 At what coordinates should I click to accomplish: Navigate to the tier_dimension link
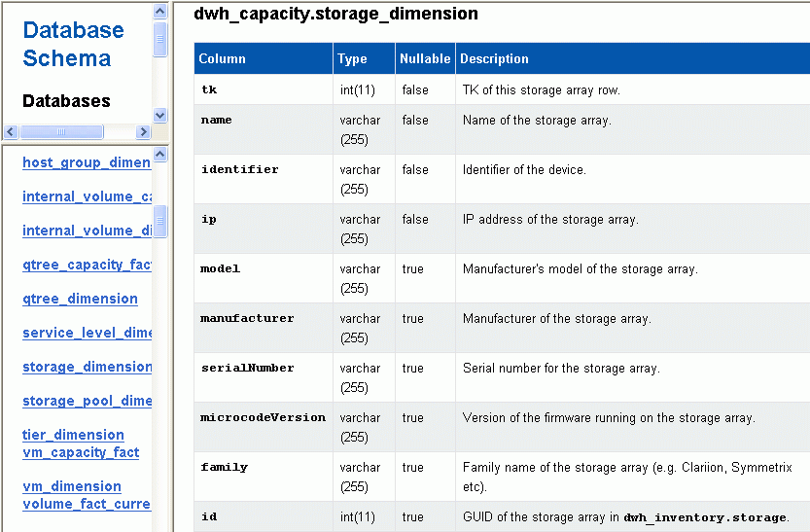click(73, 435)
